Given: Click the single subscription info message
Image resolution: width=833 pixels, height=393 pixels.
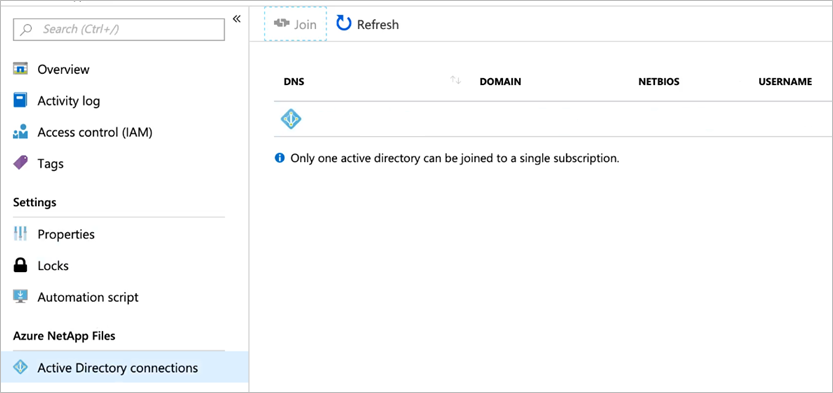Looking at the screenshot, I should [455, 158].
